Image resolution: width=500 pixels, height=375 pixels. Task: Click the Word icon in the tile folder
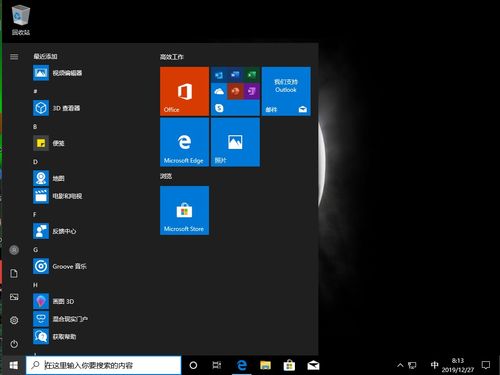point(235,75)
